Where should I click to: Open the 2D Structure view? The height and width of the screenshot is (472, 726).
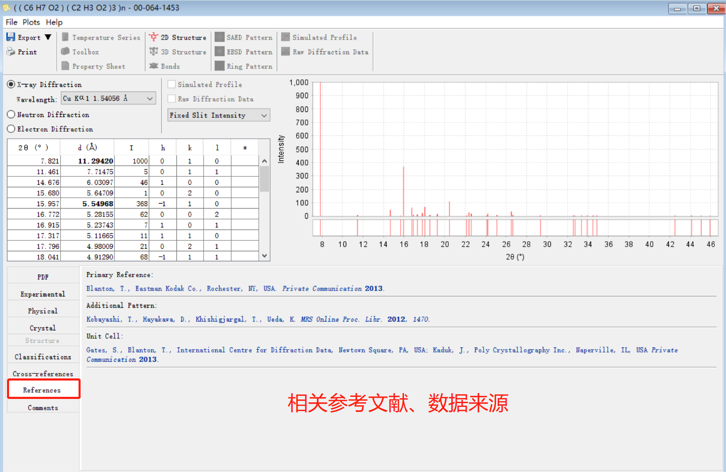click(153, 38)
